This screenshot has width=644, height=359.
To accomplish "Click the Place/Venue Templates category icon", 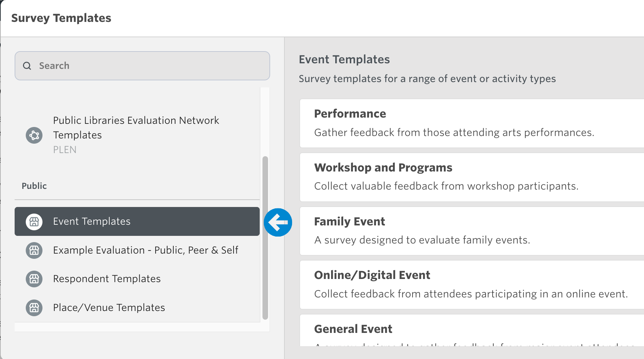I will tap(34, 308).
